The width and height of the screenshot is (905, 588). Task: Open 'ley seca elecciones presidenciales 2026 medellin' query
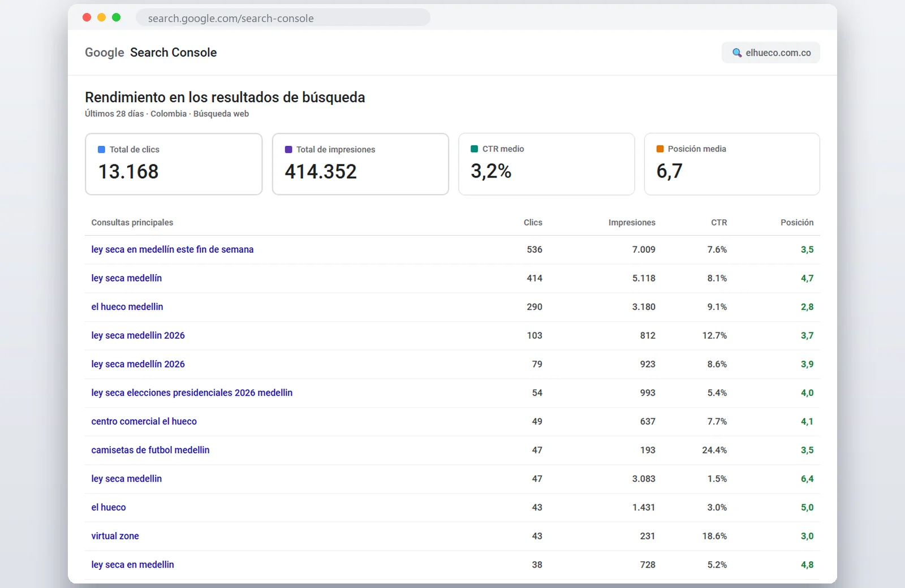pyautogui.click(x=192, y=392)
